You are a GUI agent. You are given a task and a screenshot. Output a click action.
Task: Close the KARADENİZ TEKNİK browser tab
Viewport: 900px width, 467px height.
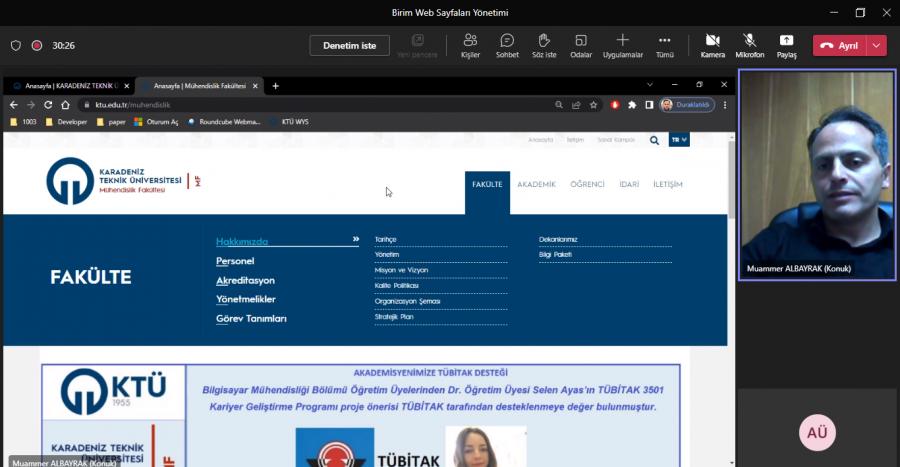tap(127, 86)
